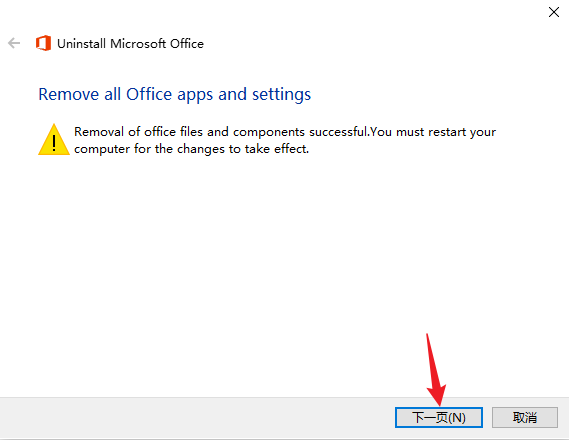Click the exclamation mark inside the warning sign
This screenshot has height=440, width=569.
coord(54,143)
